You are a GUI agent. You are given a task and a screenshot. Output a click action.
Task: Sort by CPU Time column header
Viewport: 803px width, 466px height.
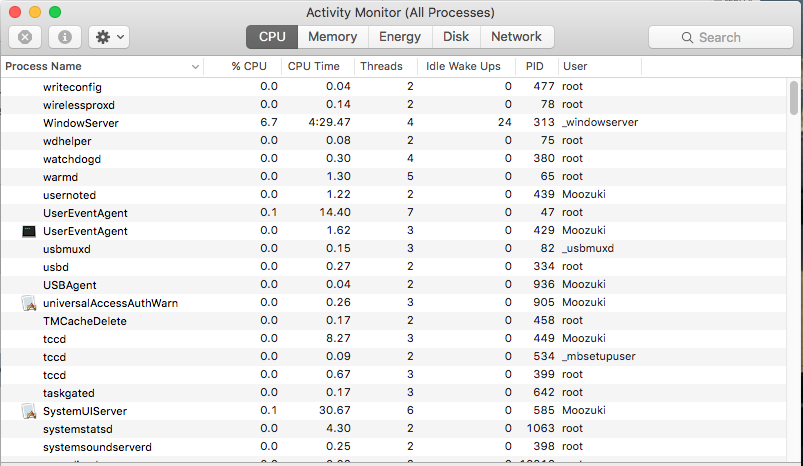[314, 67]
